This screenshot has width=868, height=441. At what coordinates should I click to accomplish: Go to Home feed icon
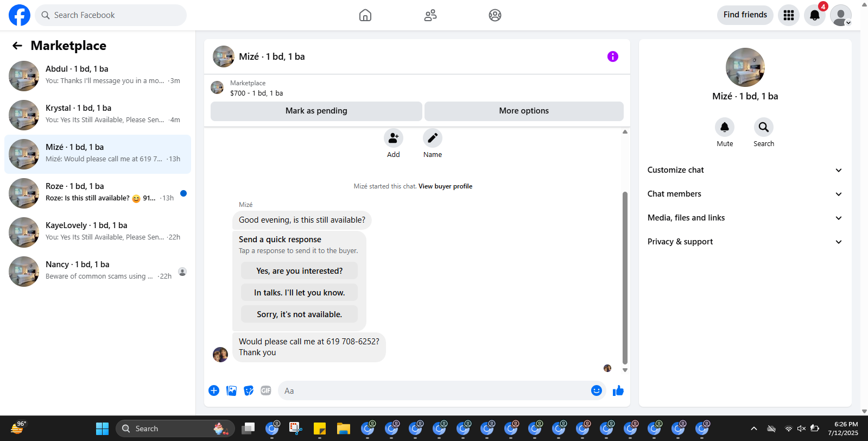[365, 15]
